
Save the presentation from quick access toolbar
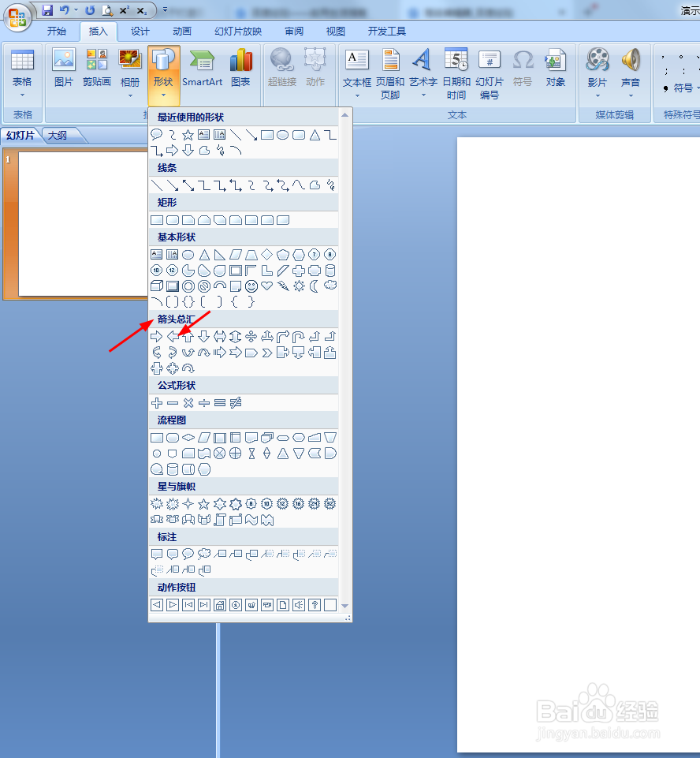pyautogui.click(x=47, y=10)
